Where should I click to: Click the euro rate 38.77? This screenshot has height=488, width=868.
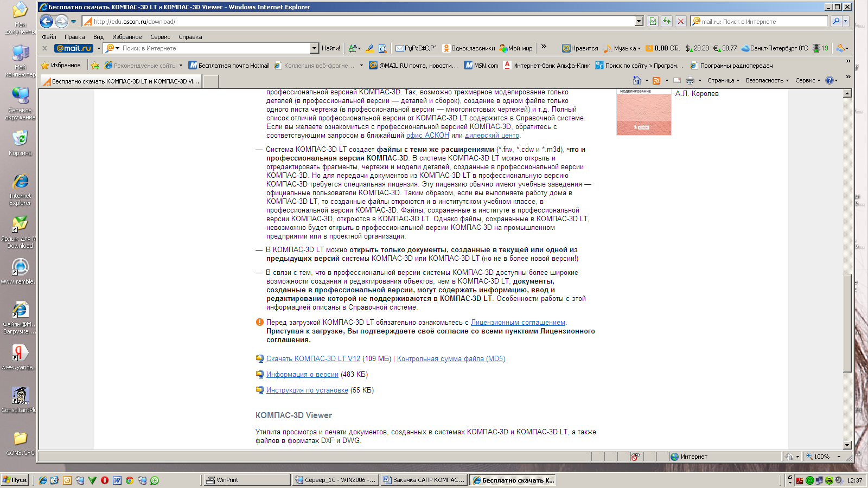tap(725, 48)
